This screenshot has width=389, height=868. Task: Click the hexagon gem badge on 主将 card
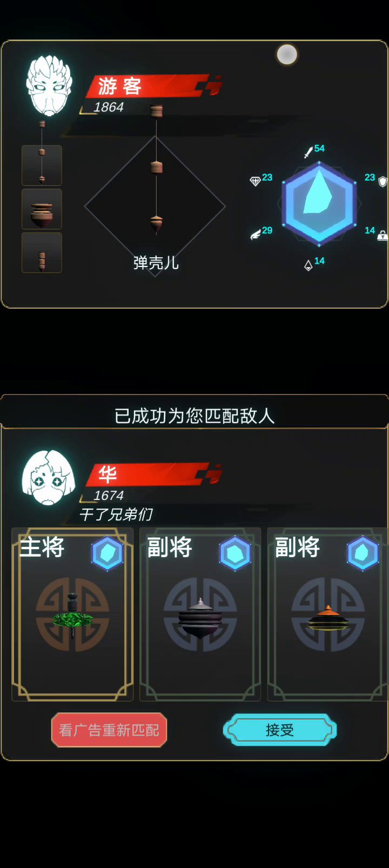[x=107, y=553]
